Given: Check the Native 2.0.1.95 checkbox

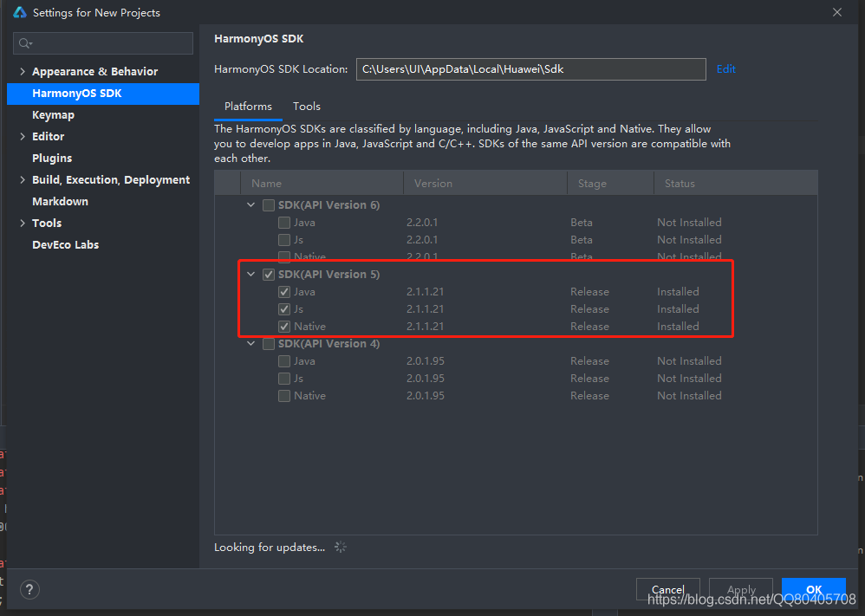Looking at the screenshot, I should tap(284, 396).
